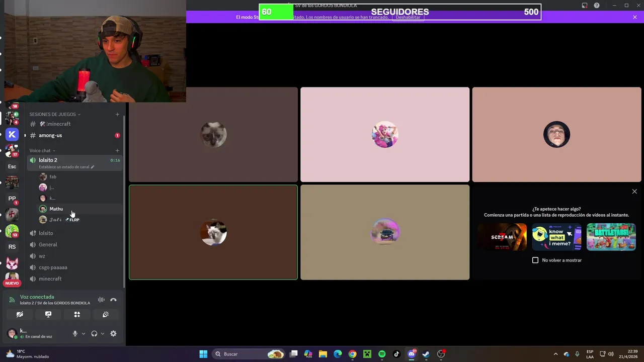Disconnect from the voice channel
Viewport: 644px width, 362px height.
pyautogui.click(x=113, y=300)
